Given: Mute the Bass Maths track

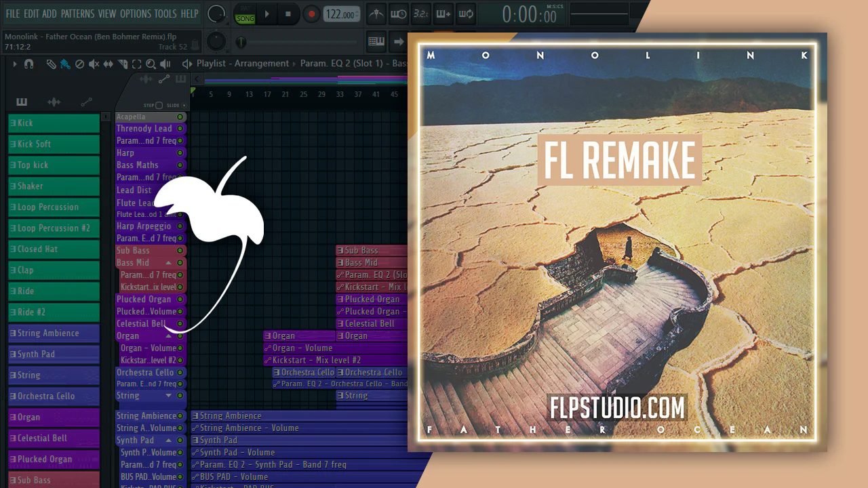Looking at the screenshot, I should 180,165.
